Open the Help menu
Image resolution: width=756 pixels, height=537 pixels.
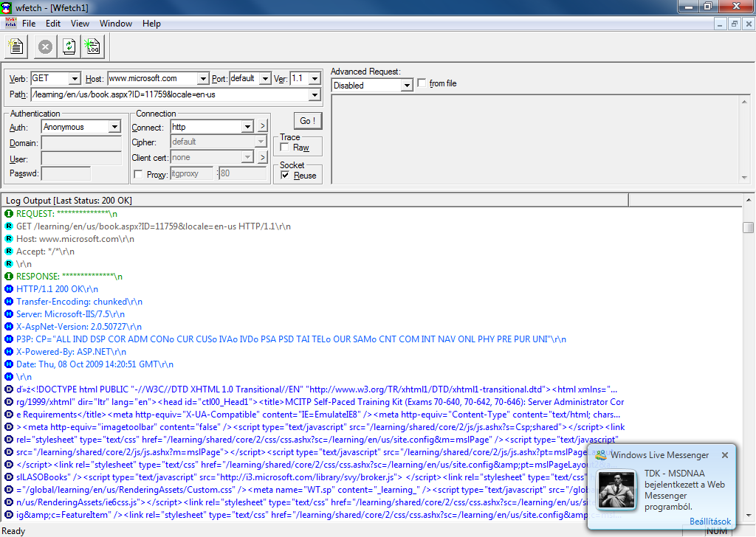[151, 23]
